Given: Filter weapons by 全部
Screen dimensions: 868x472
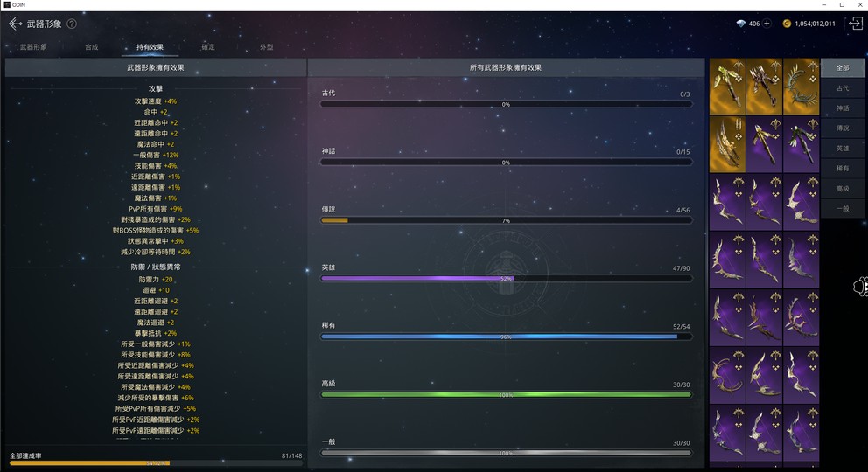Looking at the screenshot, I should (x=843, y=67).
